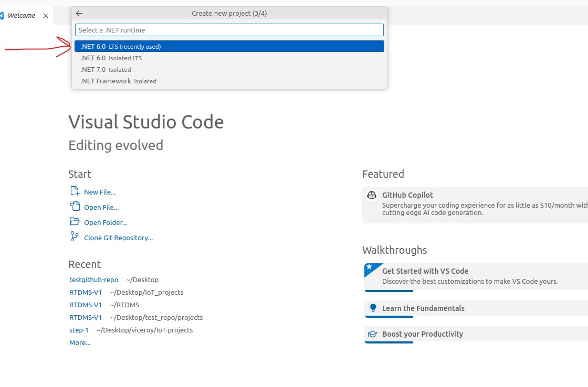Open Get Started with VS Code walkthrough
Image resolution: width=588 pixels, height=387 pixels.
click(476, 277)
